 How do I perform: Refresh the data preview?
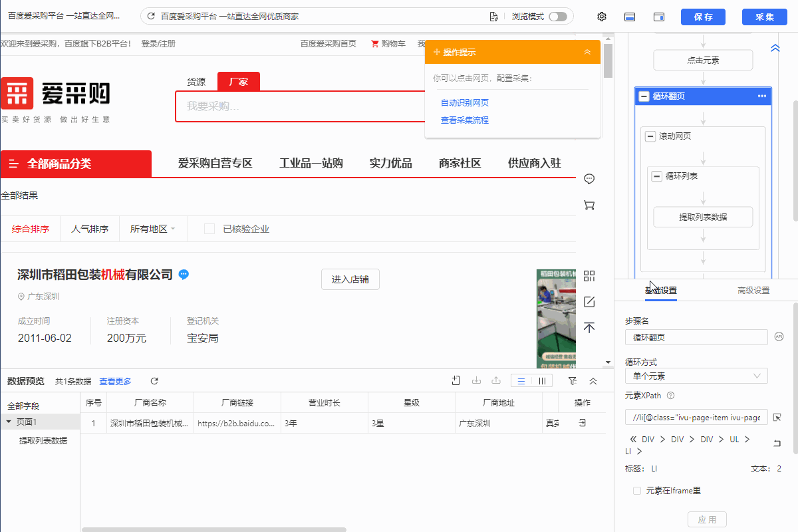click(154, 381)
